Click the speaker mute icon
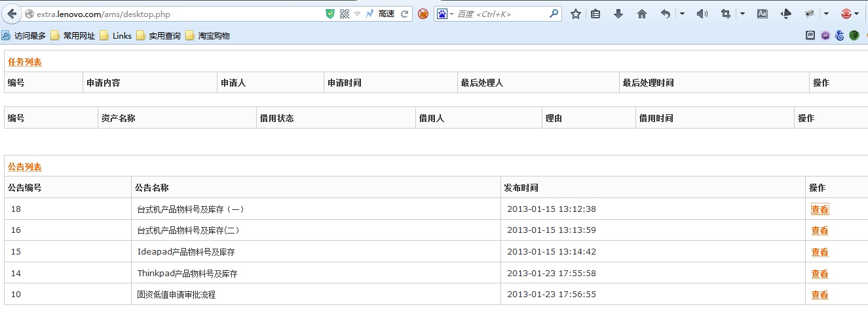 pos(702,14)
